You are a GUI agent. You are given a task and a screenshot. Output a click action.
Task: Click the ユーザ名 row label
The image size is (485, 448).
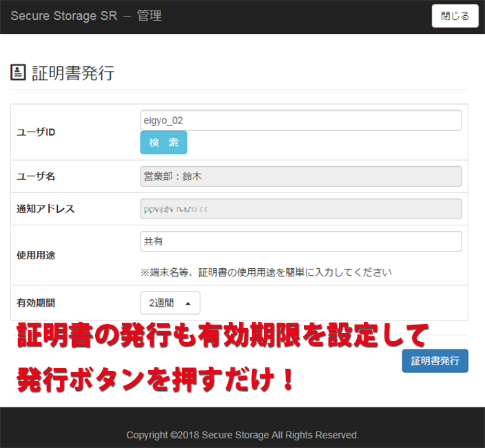coord(36,176)
